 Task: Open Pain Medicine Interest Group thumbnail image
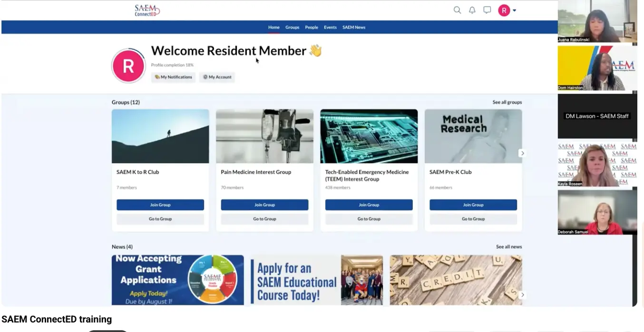[x=264, y=136]
